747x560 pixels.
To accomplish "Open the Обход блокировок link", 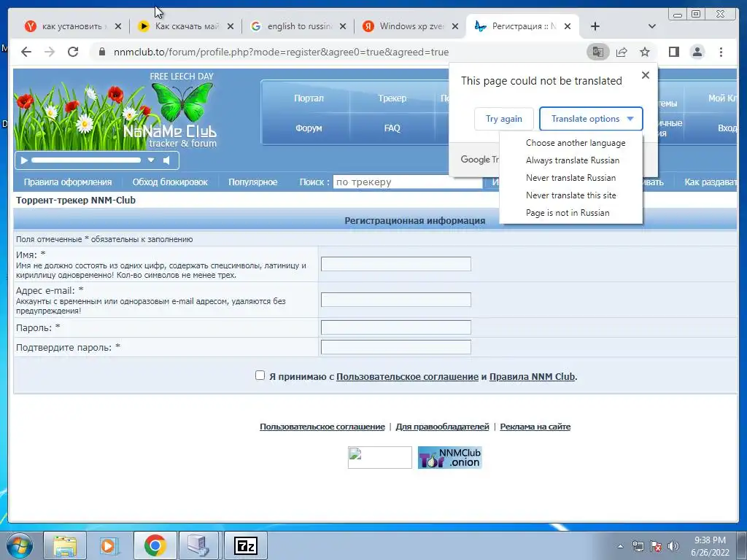I will tap(170, 182).
